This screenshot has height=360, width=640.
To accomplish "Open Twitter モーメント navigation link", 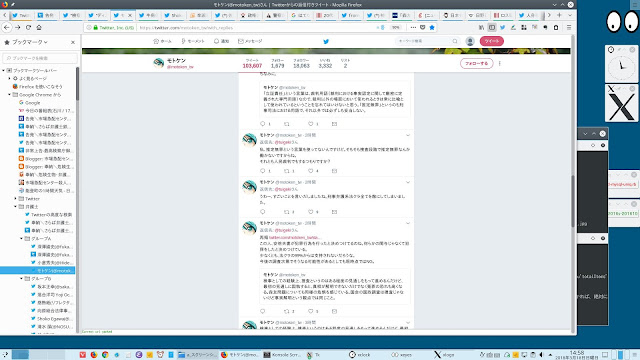I will tap(193, 41).
